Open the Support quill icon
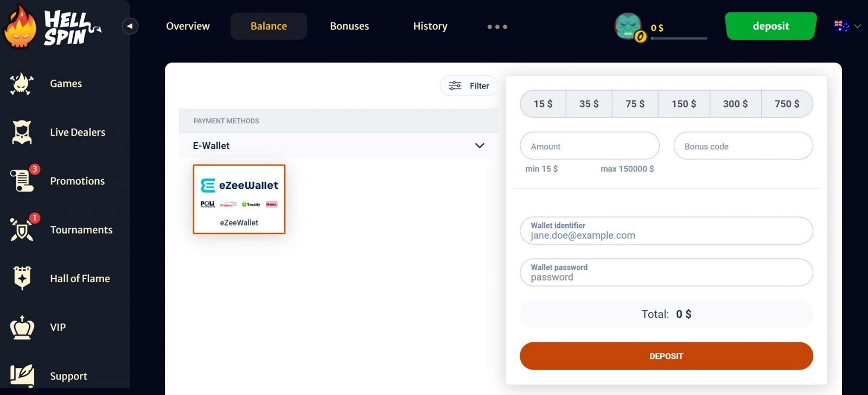The height and width of the screenshot is (395, 868). tap(22, 375)
